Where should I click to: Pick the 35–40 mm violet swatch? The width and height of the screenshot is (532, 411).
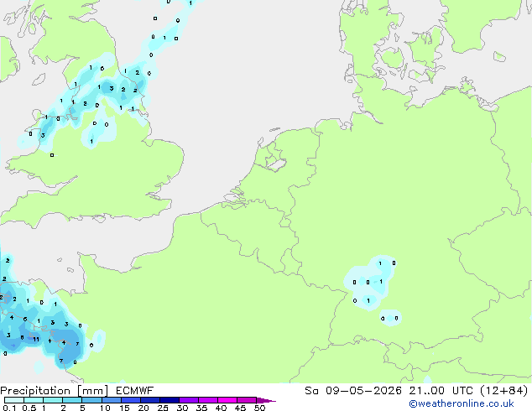208,400
